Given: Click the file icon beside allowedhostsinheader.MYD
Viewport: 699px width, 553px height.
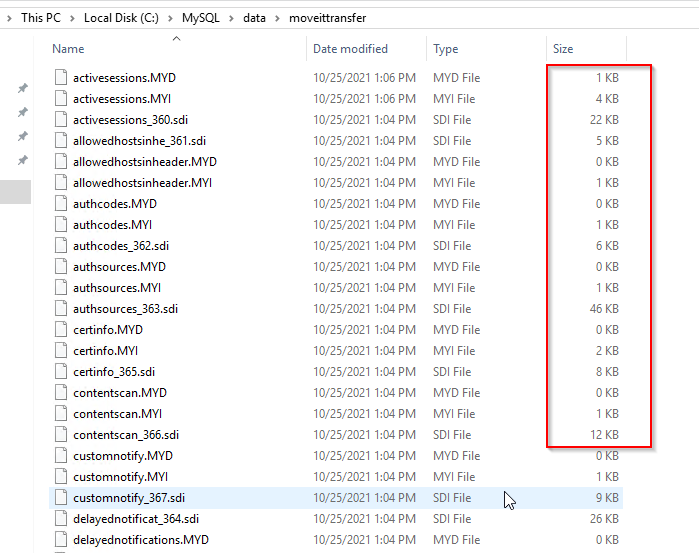Looking at the screenshot, I should tap(61, 161).
